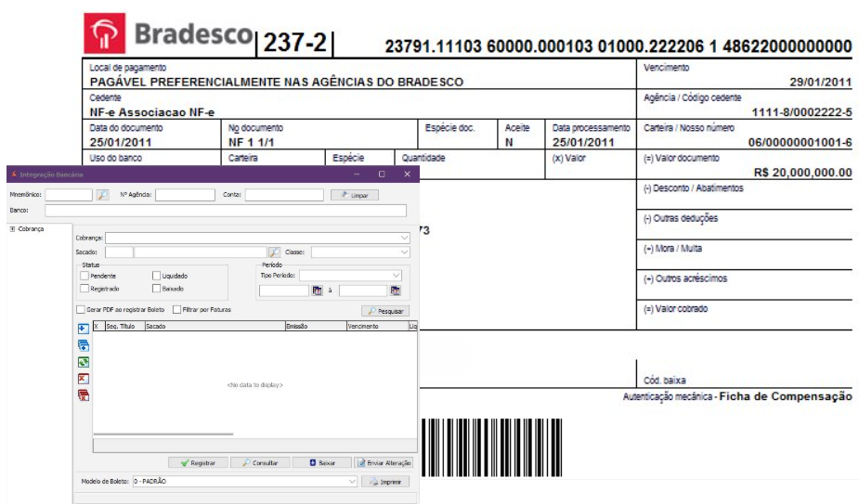Check the Pendente status checkbox
The width and height of the screenshot is (859, 504).
tap(85, 276)
